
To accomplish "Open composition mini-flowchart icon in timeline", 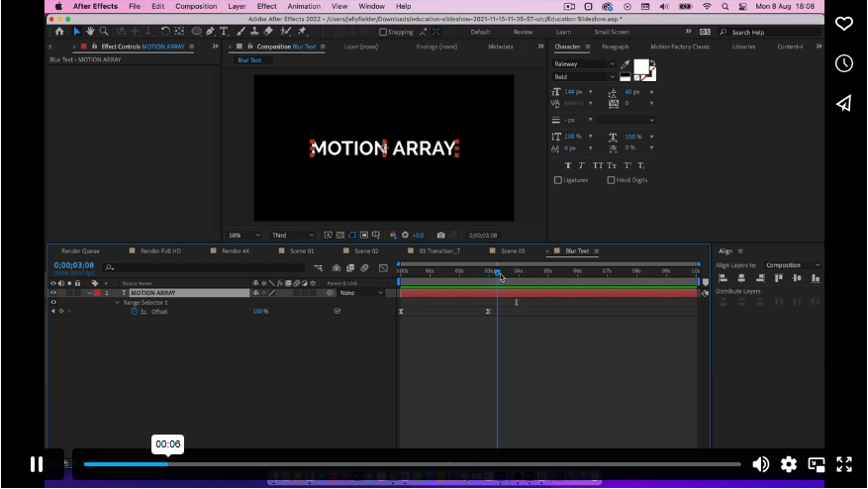I will click(319, 268).
